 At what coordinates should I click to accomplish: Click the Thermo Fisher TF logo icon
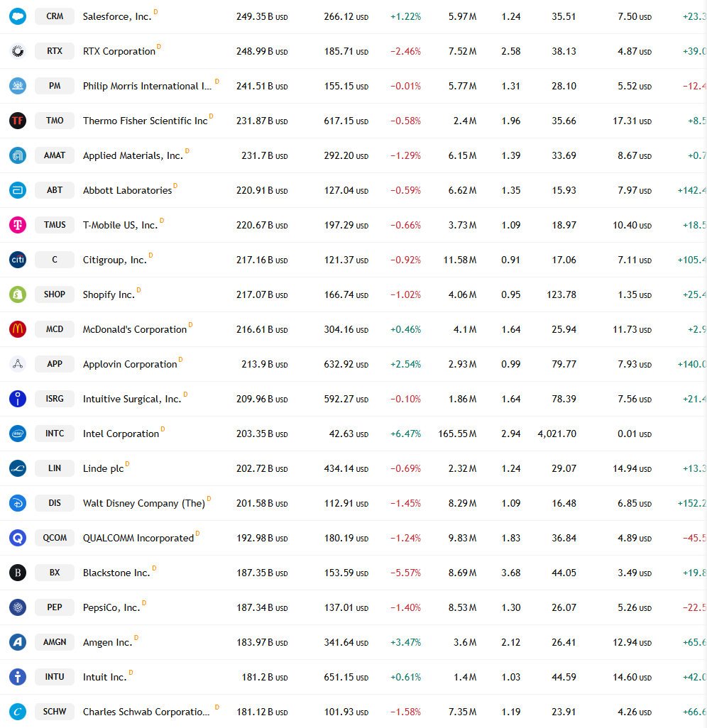pyautogui.click(x=18, y=121)
